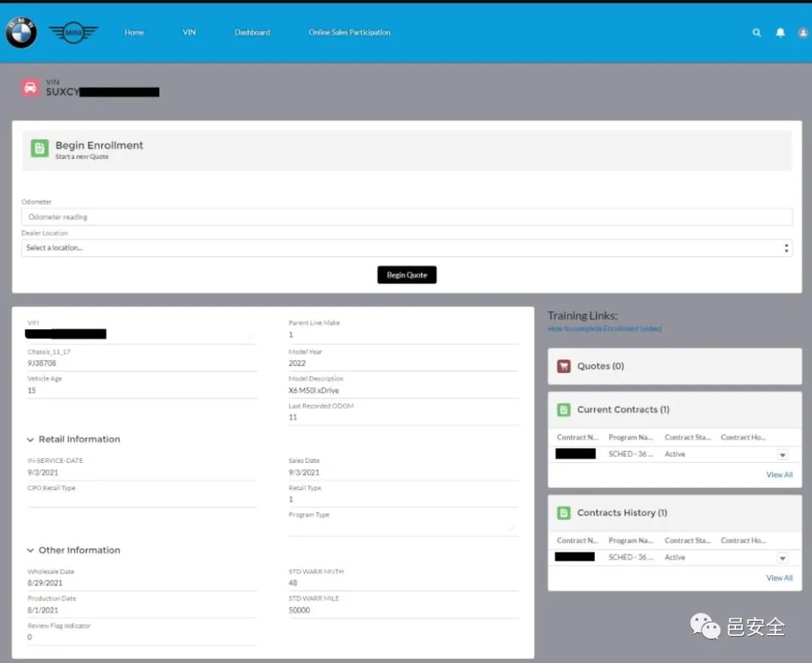
Task: Click the red car VIN icon
Action: 31,87
